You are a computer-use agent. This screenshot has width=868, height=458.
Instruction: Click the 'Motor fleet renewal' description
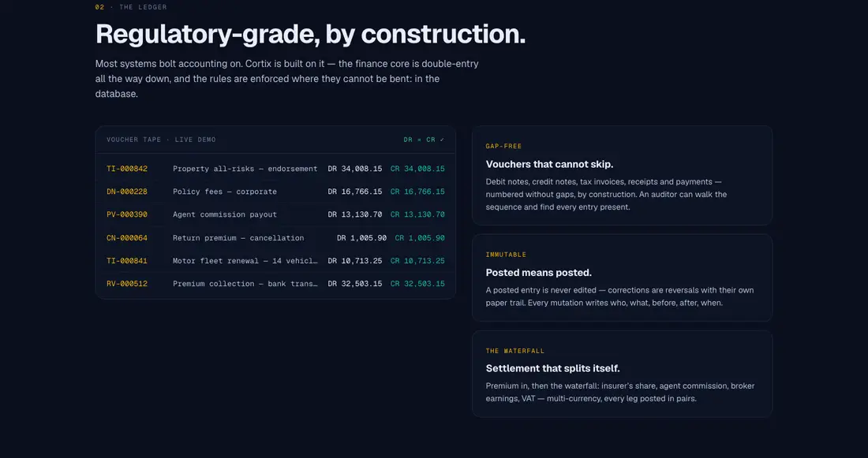[245, 261]
